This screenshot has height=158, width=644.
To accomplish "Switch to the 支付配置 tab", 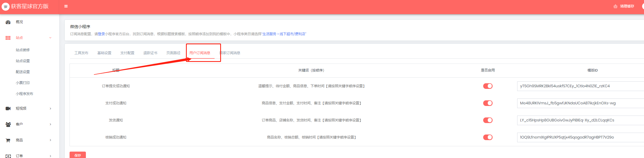I will (x=127, y=53).
